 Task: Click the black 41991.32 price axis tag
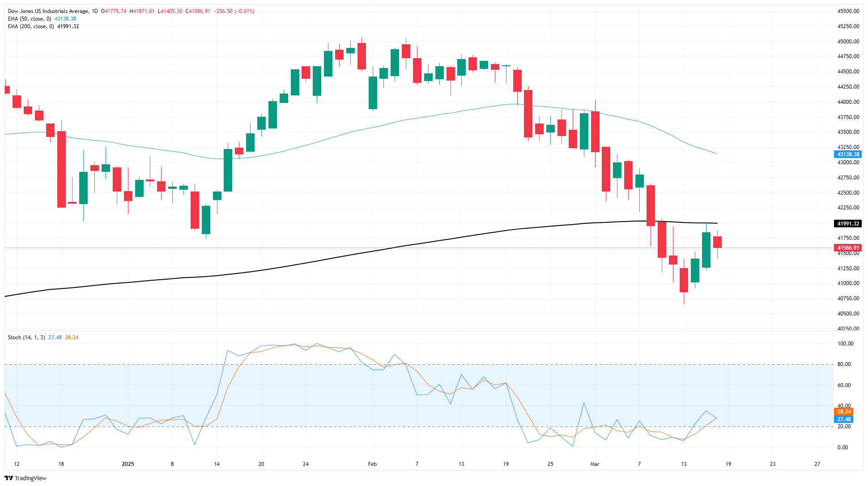click(x=848, y=223)
